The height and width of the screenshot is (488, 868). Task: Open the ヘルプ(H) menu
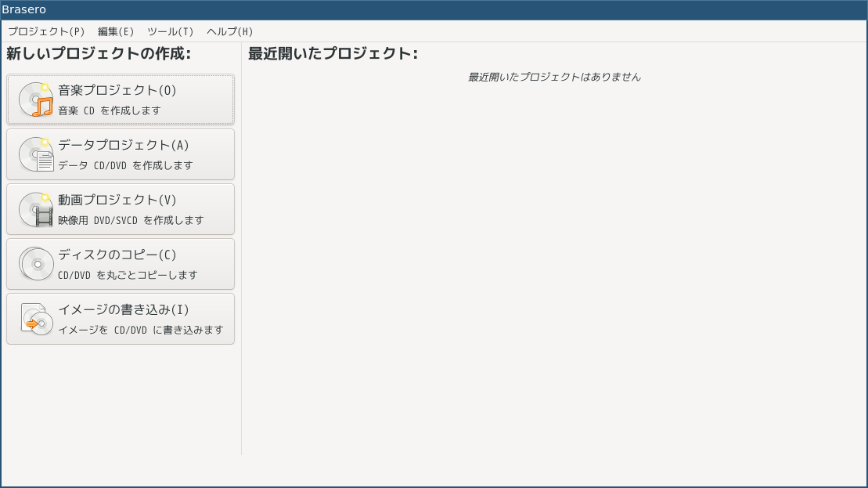pos(230,31)
